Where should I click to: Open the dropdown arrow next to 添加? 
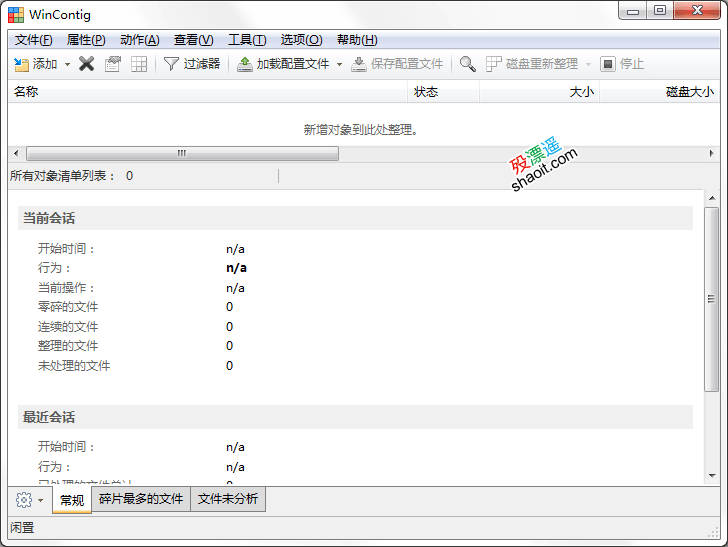67,64
